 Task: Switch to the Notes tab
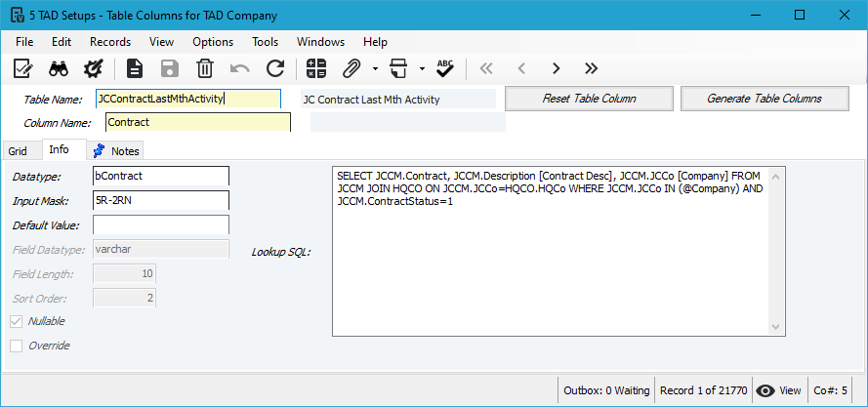click(115, 150)
